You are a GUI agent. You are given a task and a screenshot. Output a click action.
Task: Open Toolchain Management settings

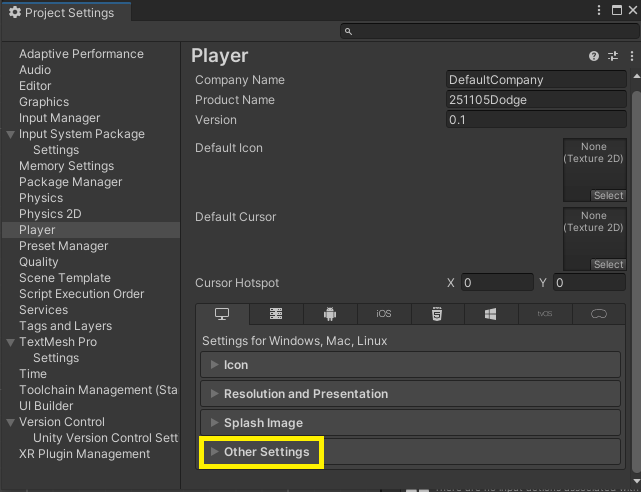point(99,390)
